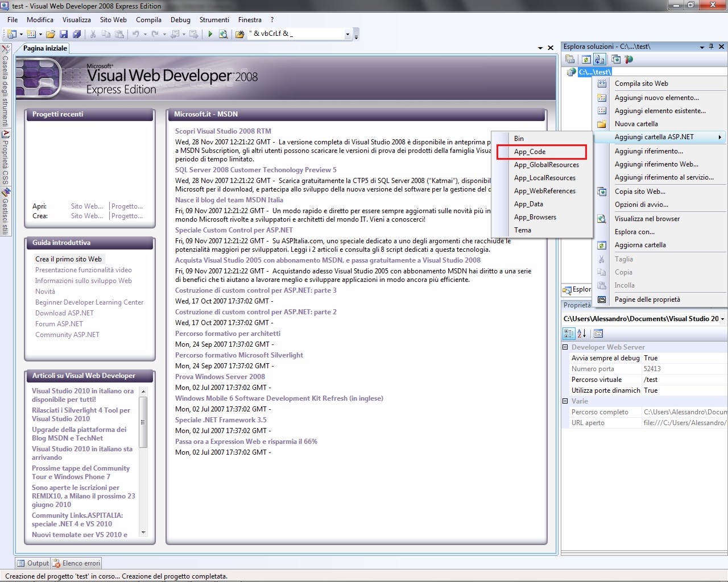
Task: Toggle auto-hide pin for Esplora soluzioni
Action: (711, 47)
